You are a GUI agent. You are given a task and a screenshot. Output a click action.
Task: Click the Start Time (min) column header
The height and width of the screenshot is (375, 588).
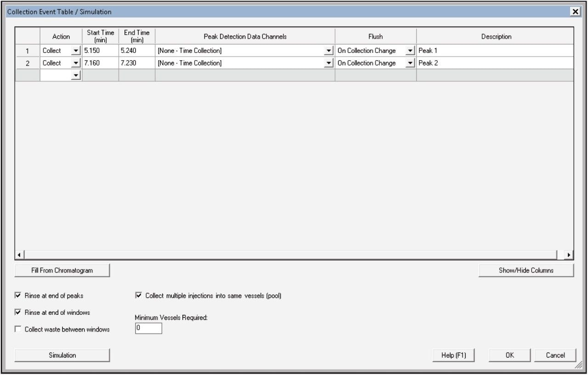click(x=100, y=36)
